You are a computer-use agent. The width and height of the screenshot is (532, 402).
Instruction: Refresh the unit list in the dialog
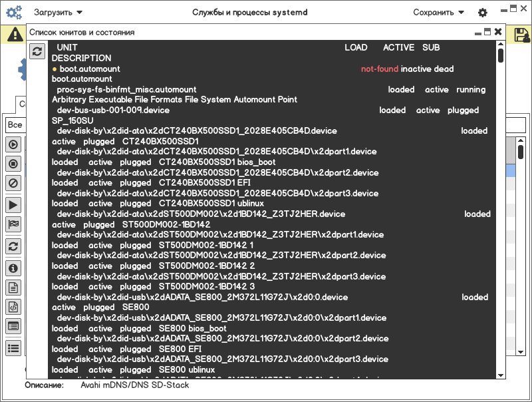(37, 51)
